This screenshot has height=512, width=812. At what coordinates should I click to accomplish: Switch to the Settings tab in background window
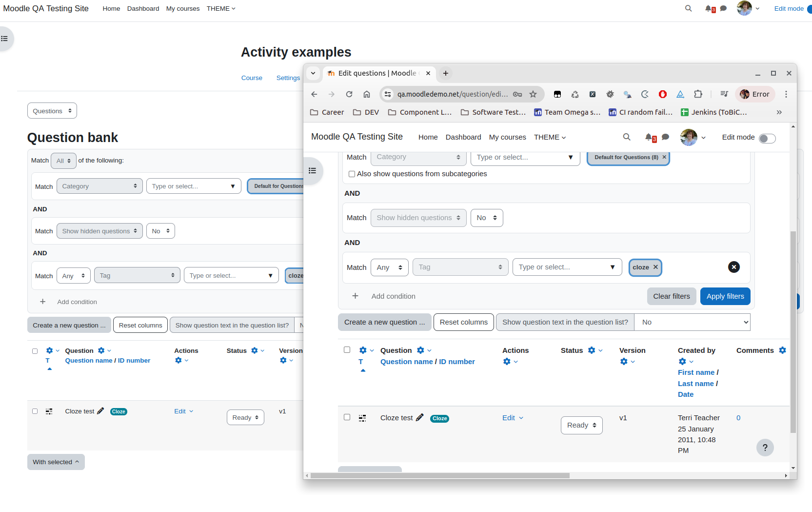[288, 78]
